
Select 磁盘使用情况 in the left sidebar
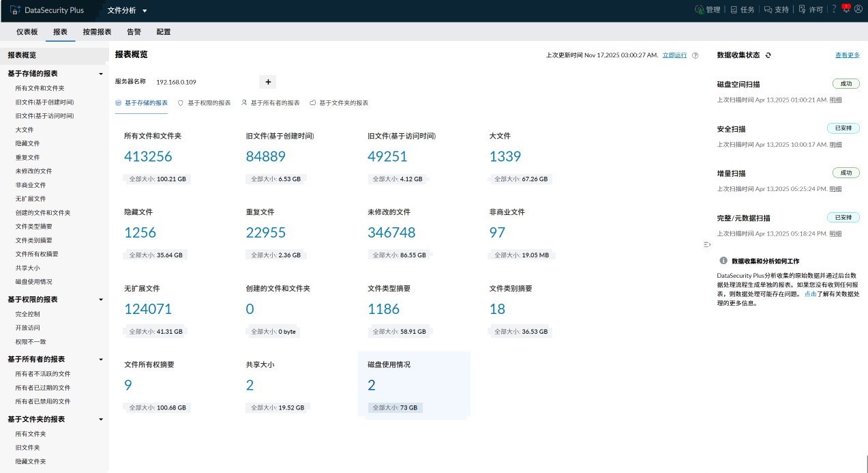click(34, 282)
